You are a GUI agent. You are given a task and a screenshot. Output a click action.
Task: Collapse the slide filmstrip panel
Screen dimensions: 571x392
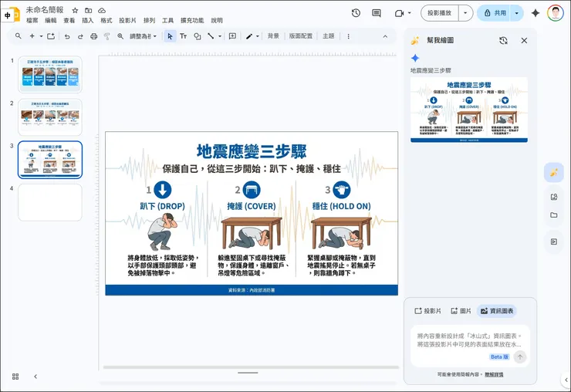pyautogui.click(x=35, y=377)
